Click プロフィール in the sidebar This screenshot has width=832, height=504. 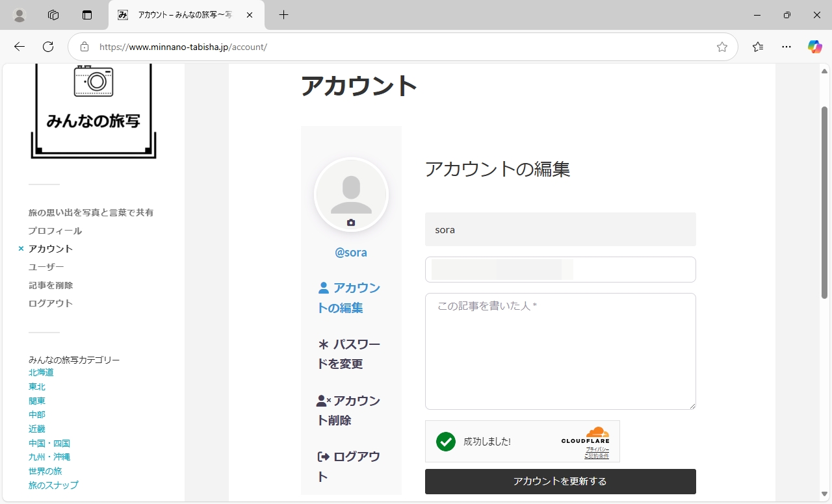tap(55, 231)
